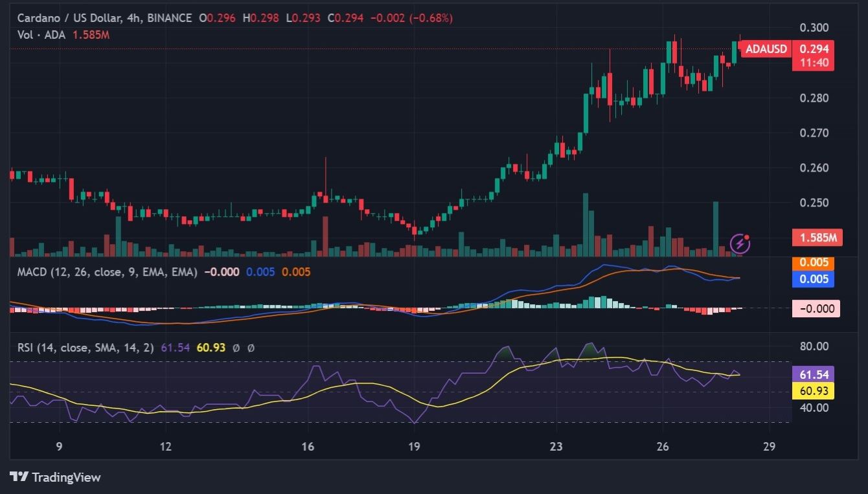Screen dimensions: 868x494
Task: Click the purple 61.54 RSI axis tag
Action: click(x=814, y=374)
